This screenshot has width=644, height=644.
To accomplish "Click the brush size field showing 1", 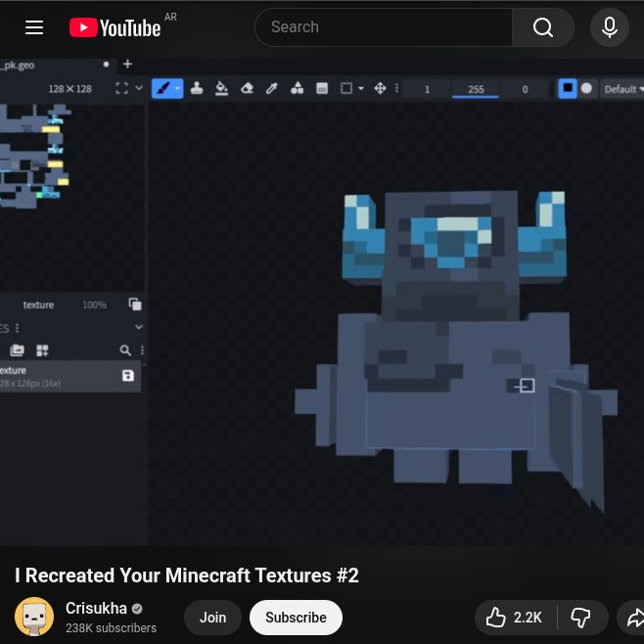I will coord(427,89).
